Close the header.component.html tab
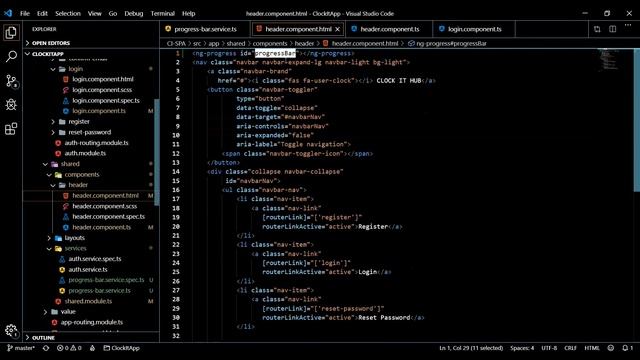 [338, 29]
